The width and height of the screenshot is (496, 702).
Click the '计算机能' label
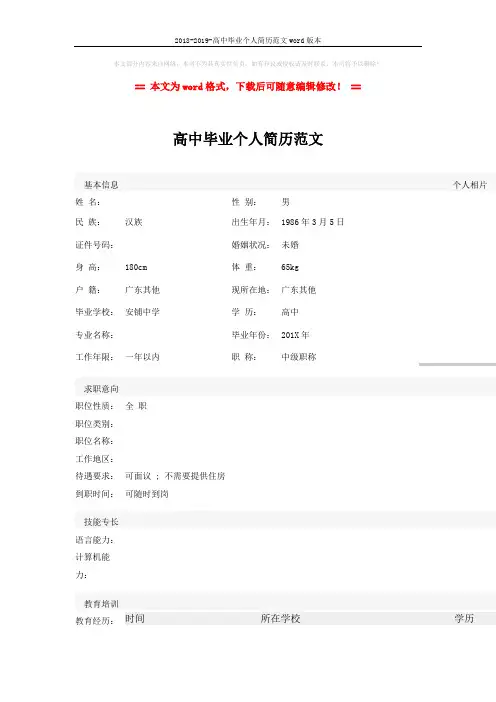click(x=93, y=557)
